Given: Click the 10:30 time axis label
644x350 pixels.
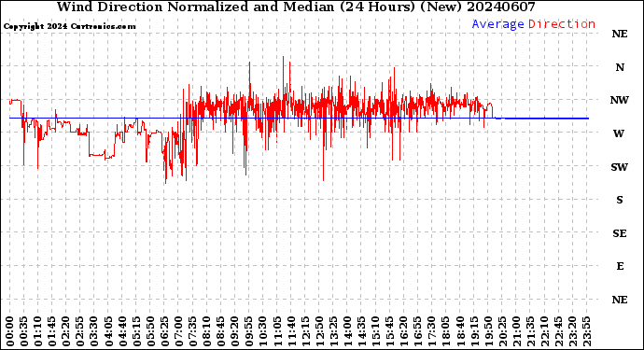Looking at the screenshot, I should [x=263, y=331].
